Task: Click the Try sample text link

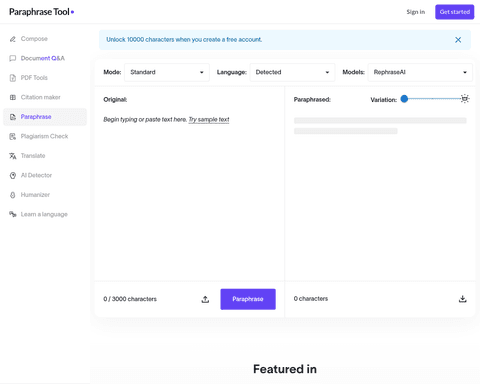Action: [x=209, y=119]
